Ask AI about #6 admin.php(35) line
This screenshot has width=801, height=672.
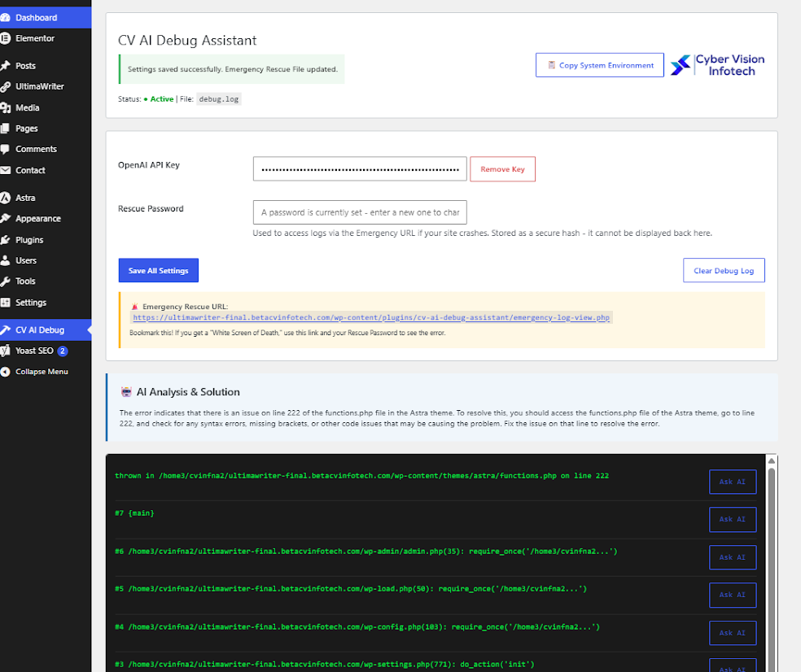click(x=733, y=557)
